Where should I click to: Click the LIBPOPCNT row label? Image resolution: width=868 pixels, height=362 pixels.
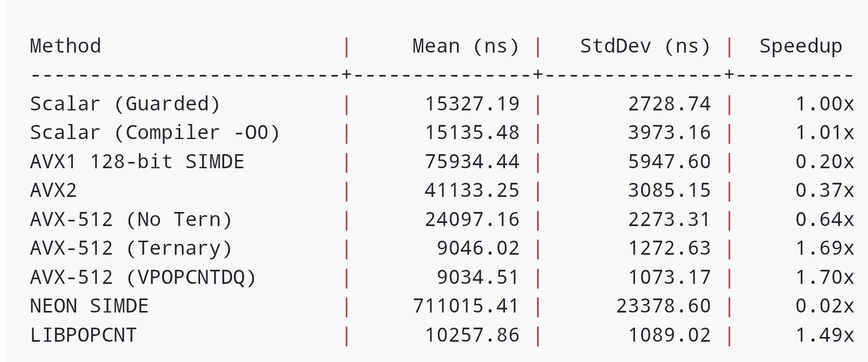point(83,335)
